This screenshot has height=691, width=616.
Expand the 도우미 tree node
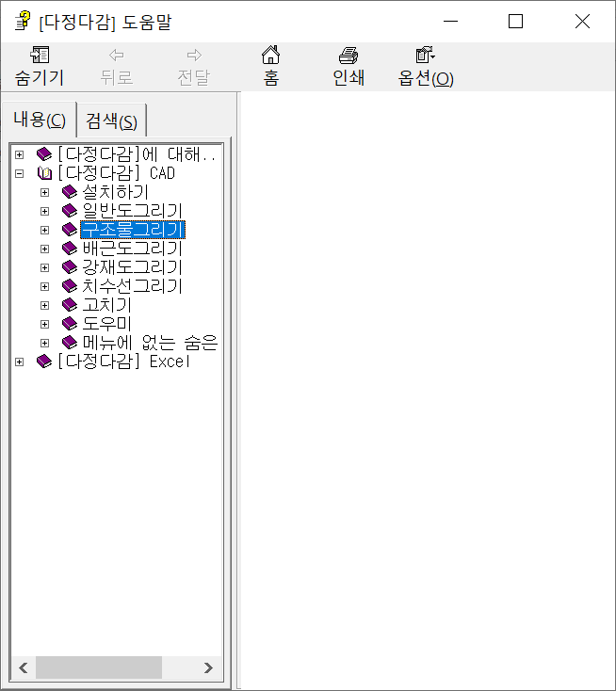[44, 325]
